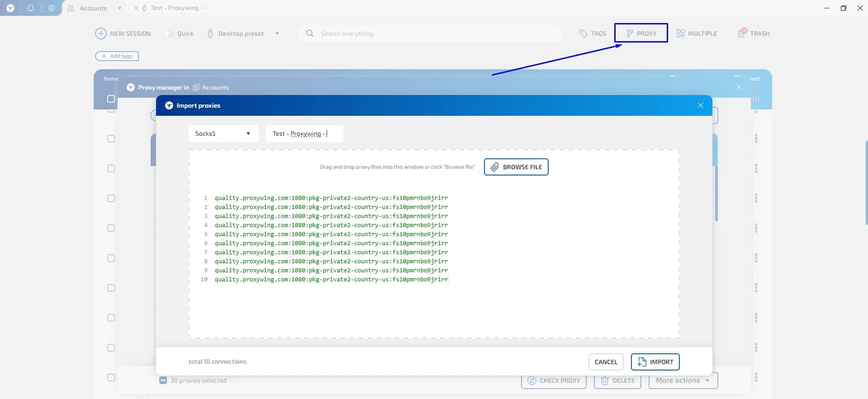This screenshot has width=868, height=399.
Task: Open settings via the gear icon
Action: pyautogui.click(x=52, y=8)
